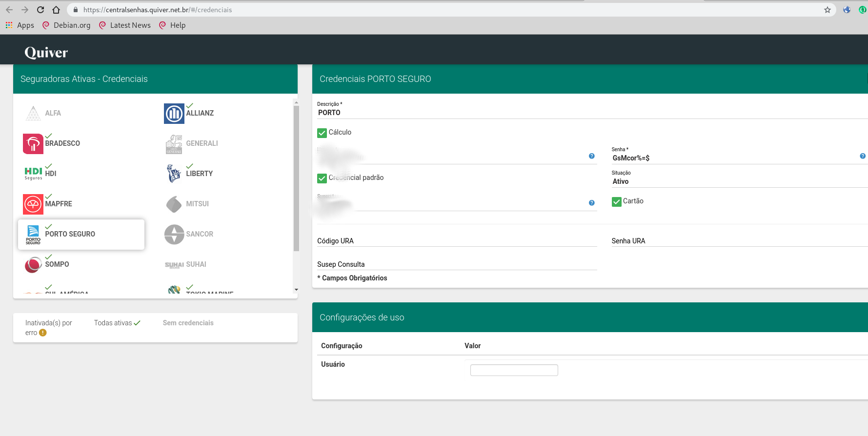Click the Allianz logo icon
Screen dimensions: 868x436
coord(174,114)
